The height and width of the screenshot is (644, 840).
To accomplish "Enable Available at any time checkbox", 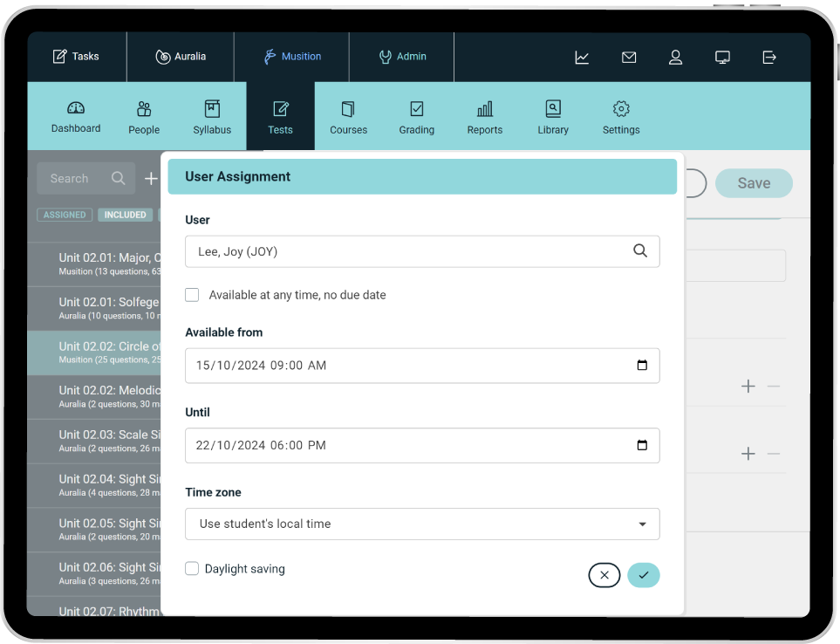I will 192,295.
